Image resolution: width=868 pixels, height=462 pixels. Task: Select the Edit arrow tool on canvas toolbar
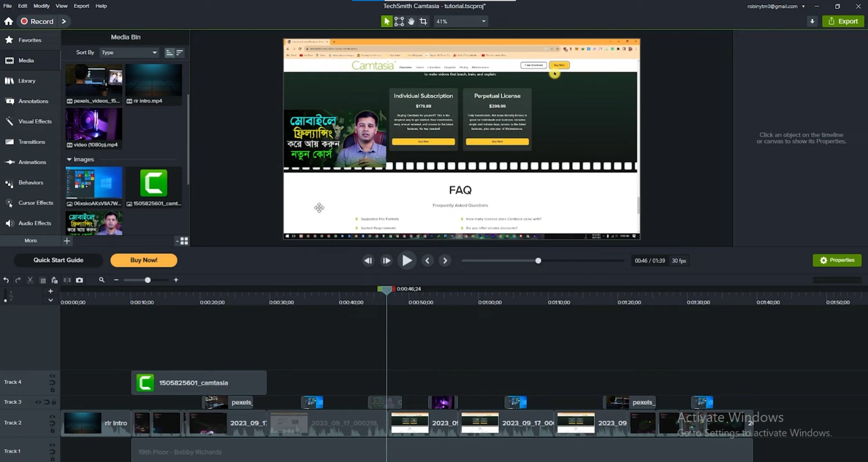tap(386, 21)
